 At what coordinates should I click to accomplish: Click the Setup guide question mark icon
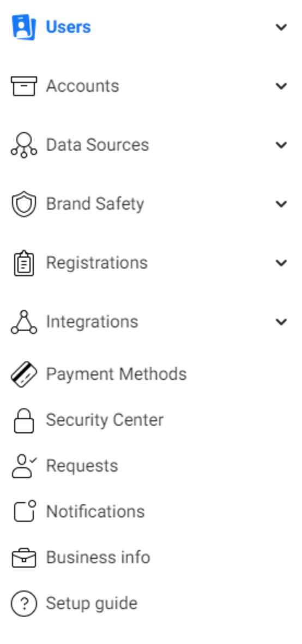click(x=24, y=604)
